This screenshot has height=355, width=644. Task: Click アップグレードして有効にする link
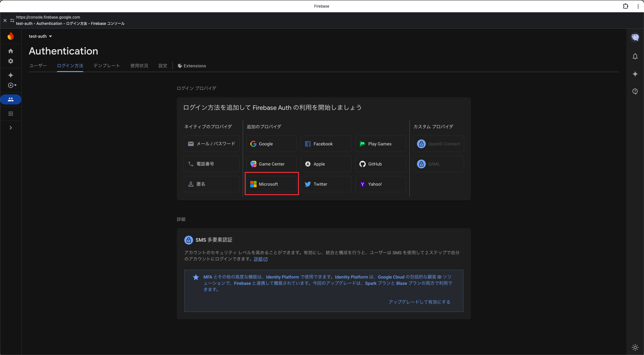(419, 302)
